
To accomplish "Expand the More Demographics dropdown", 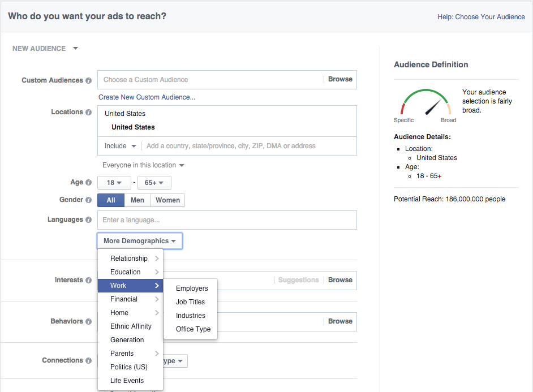I will (140, 241).
